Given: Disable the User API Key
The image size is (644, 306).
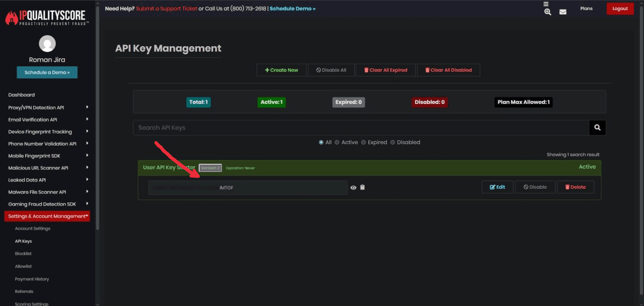Looking at the screenshot, I should click(x=535, y=187).
